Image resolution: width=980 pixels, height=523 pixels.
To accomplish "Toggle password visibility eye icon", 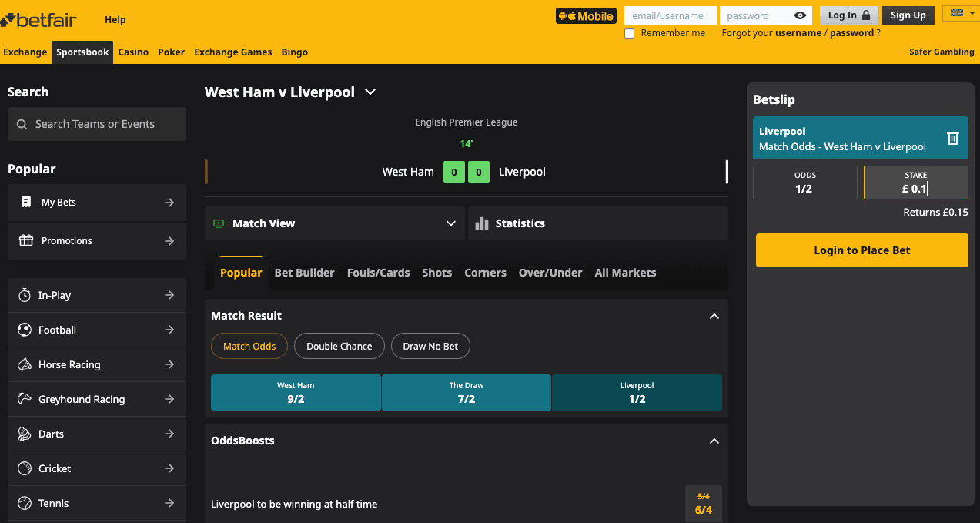I will [x=800, y=15].
